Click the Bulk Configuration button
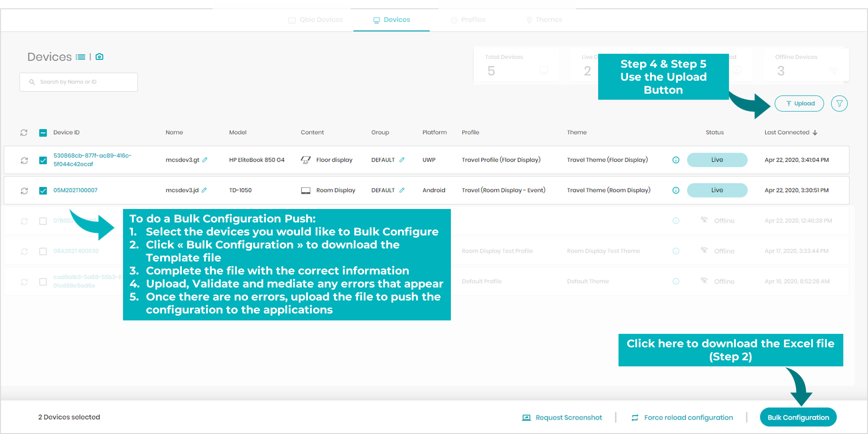Viewport: 868px width, 434px height. (x=798, y=417)
